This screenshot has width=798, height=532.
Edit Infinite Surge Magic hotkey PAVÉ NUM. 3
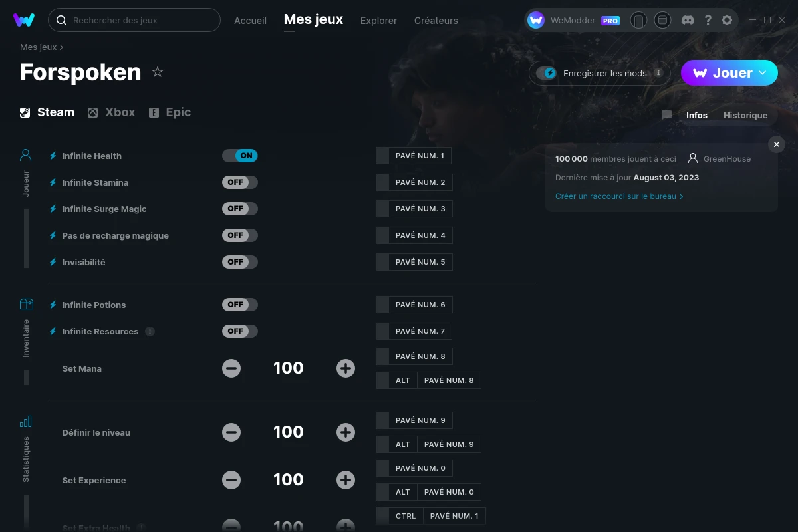click(414, 209)
